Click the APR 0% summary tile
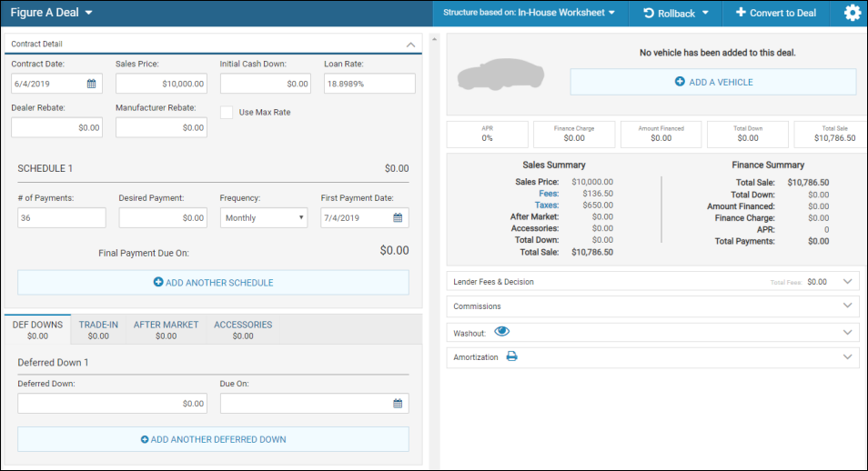Viewport: 868px width, 471px height. [487, 134]
